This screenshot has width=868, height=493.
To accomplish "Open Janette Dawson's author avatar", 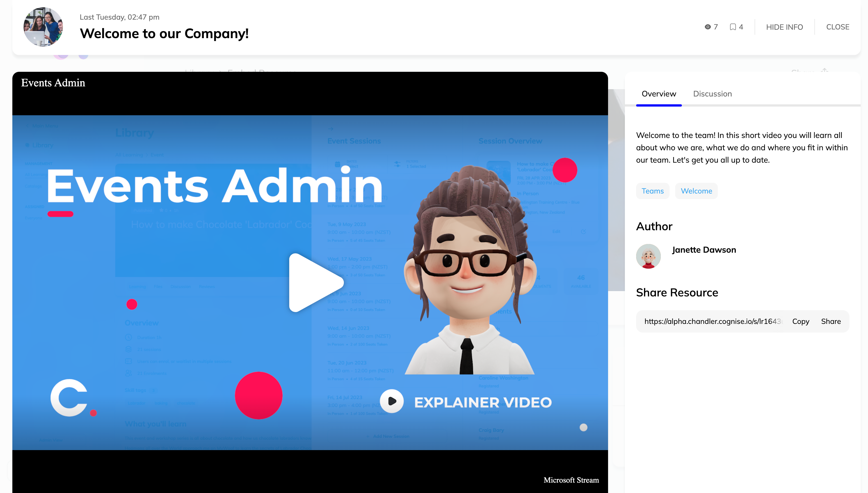I will 648,256.
